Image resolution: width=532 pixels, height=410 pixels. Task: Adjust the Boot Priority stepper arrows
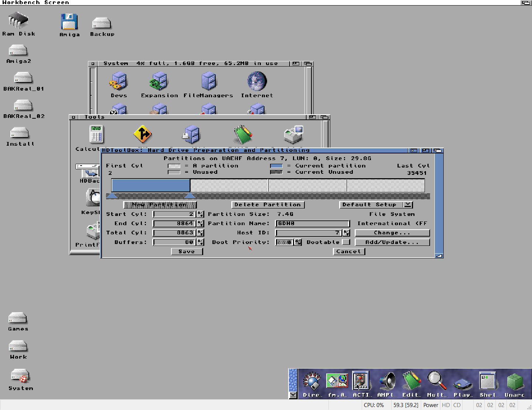click(298, 242)
